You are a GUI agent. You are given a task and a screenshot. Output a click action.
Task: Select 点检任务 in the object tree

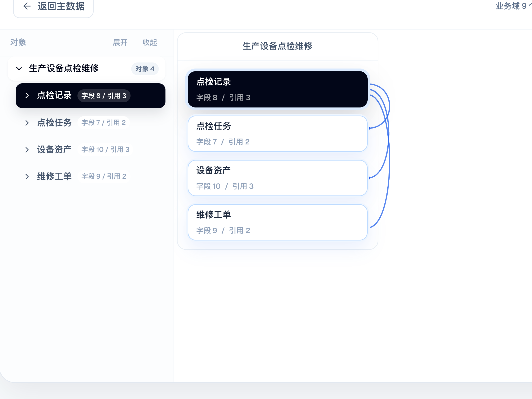point(90,123)
